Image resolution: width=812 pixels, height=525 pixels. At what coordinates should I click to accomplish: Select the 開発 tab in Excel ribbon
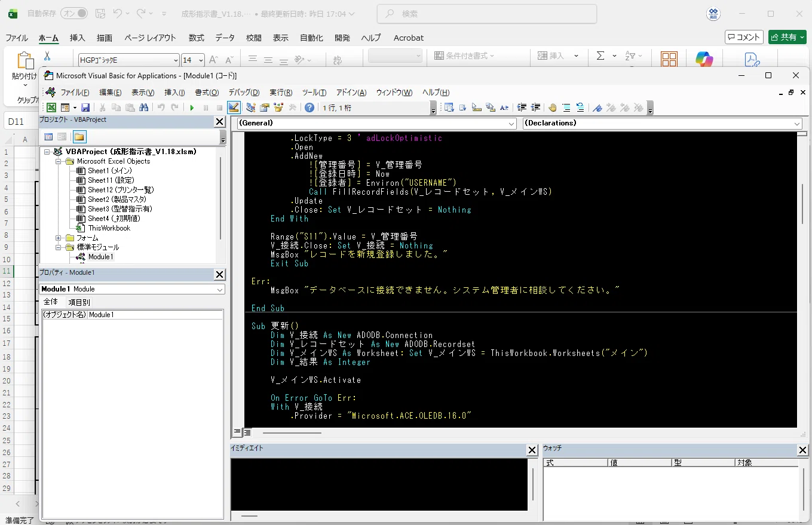coord(342,38)
